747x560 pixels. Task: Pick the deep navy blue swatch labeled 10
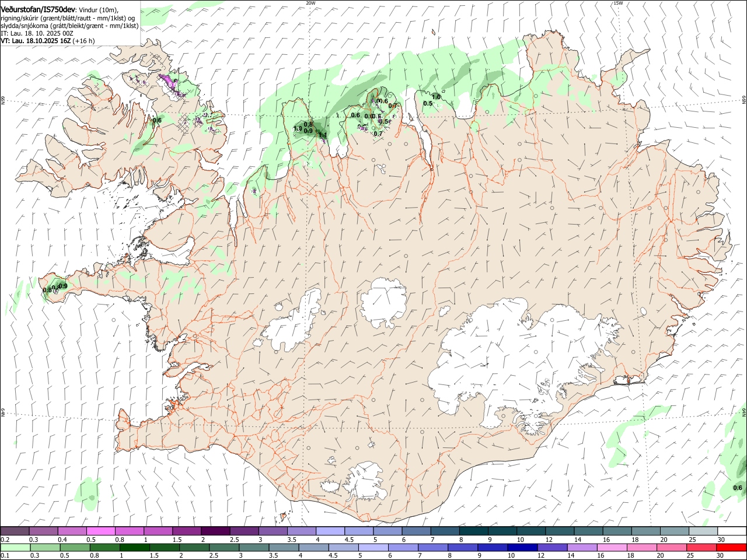click(522, 547)
